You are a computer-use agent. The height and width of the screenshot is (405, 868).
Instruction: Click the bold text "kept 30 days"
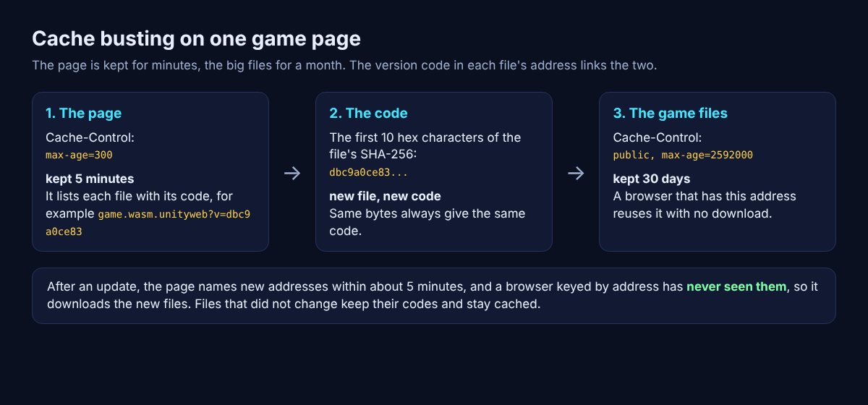click(652, 179)
